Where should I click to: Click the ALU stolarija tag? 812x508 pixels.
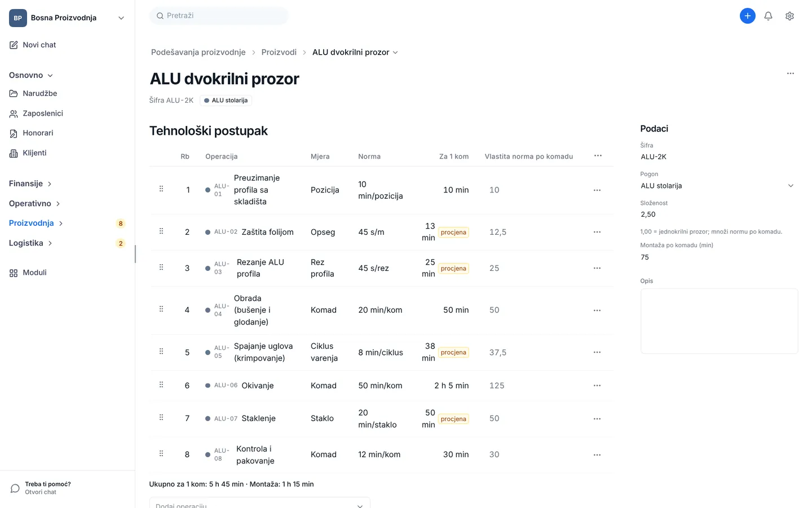(226, 100)
